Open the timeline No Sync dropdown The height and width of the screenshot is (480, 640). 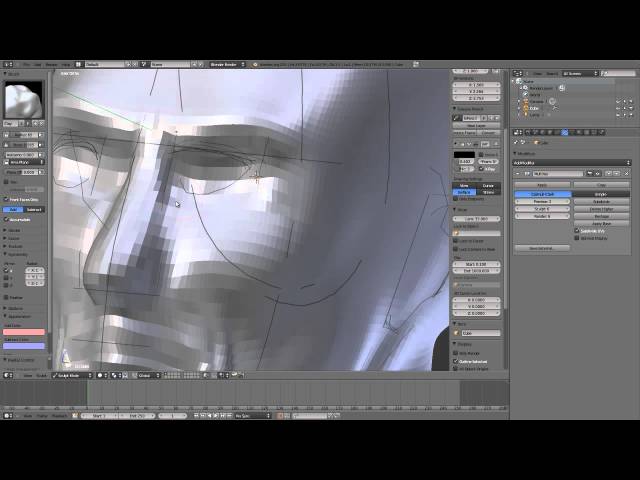click(253, 416)
